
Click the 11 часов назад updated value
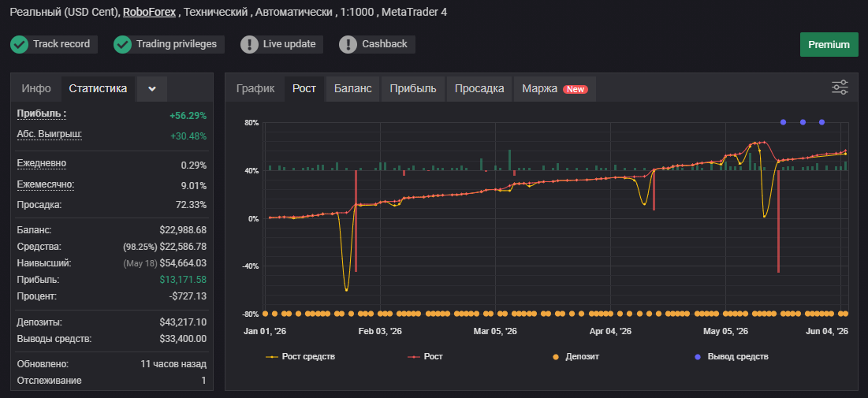(173, 364)
